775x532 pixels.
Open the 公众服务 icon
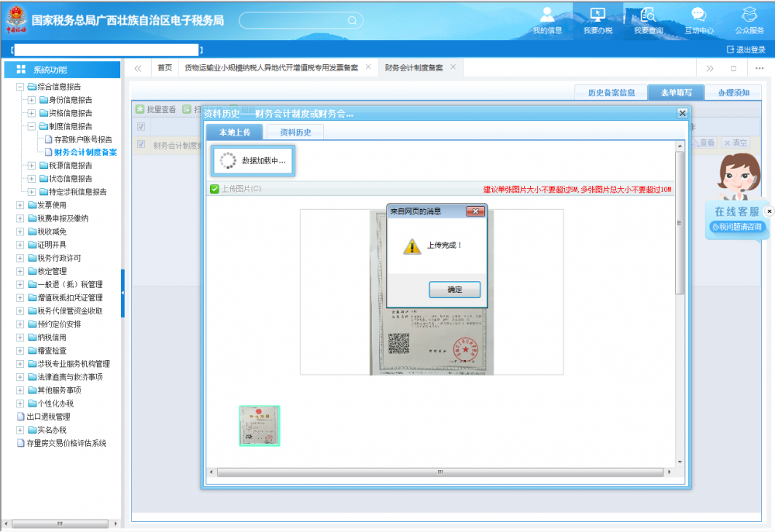coord(749,20)
